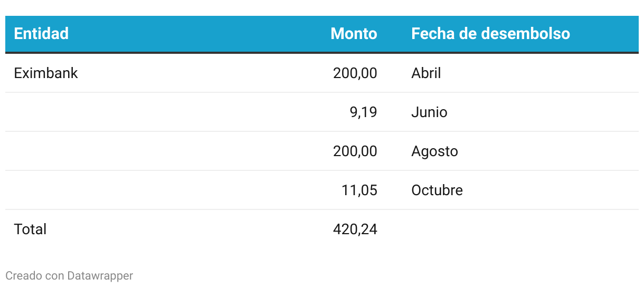Select the 420,24 total amount
This screenshot has height=288, width=644.
(355, 229)
